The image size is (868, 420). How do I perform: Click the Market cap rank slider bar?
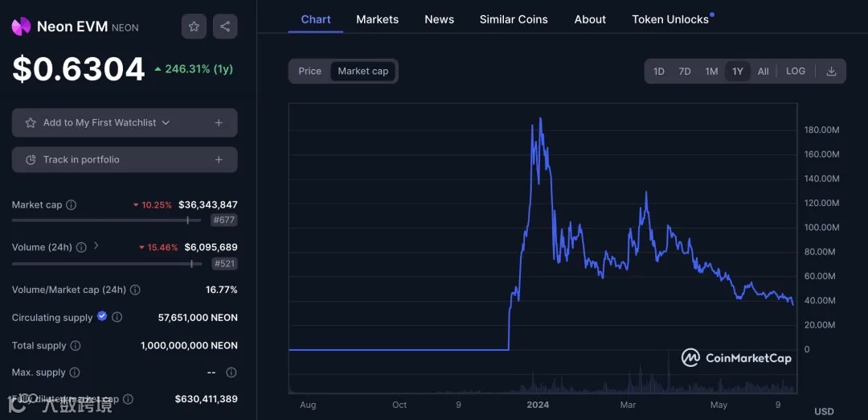pyautogui.click(x=106, y=220)
